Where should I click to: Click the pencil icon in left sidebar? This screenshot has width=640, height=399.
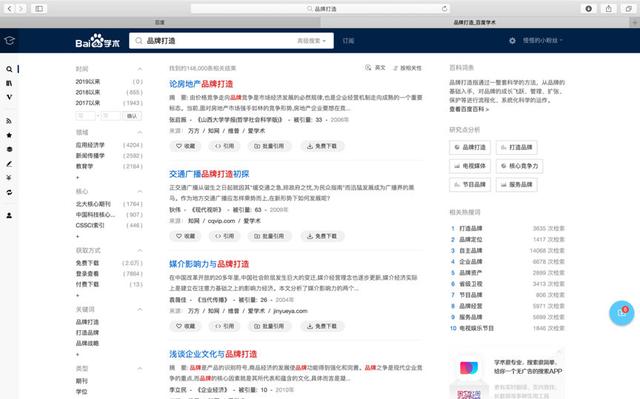9,164
